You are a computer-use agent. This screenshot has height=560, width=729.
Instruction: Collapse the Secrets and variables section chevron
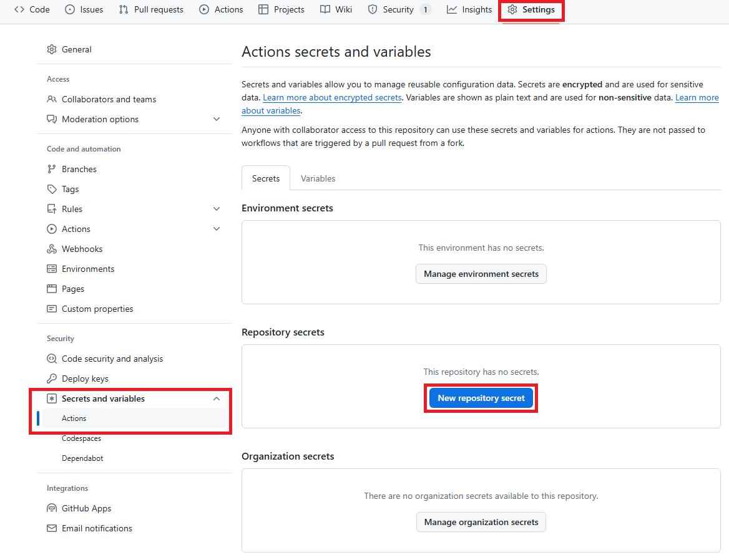pyautogui.click(x=217, y=398)
